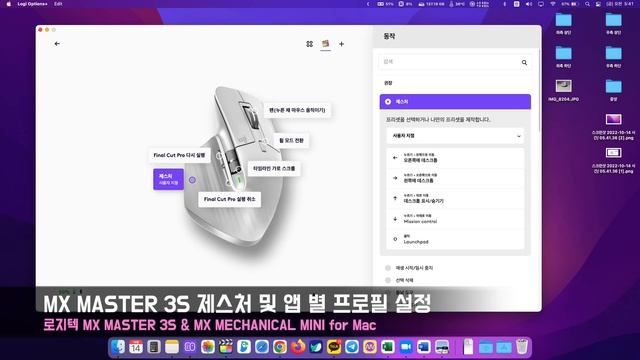The image size is (640, 360).
Task: Open the 사용자 지정 preset dropdown
Action: [x=455, y=136]
